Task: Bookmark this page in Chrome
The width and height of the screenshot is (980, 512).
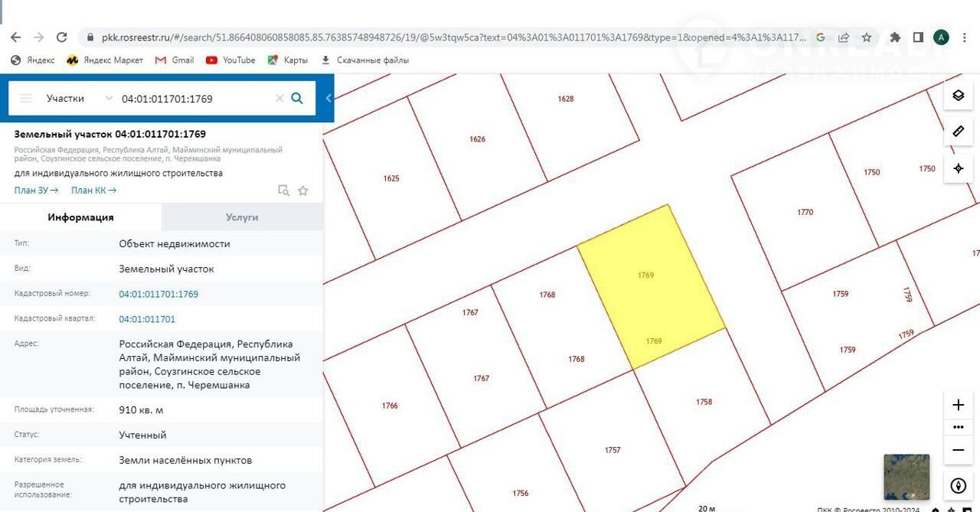Action: (867, 37)
